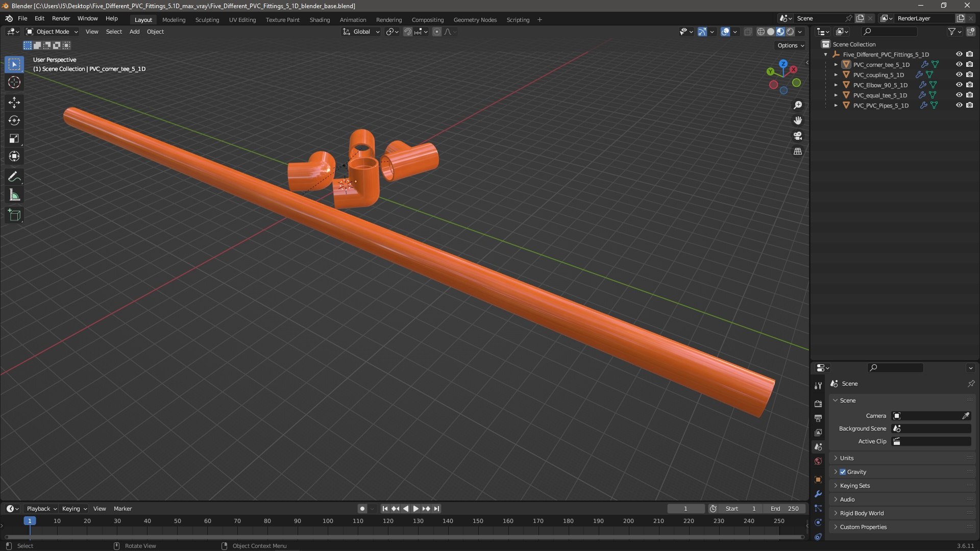This screenshot has width=980, height=551.
Task: Switch to the Shading workspace tab
Action: 320,20
